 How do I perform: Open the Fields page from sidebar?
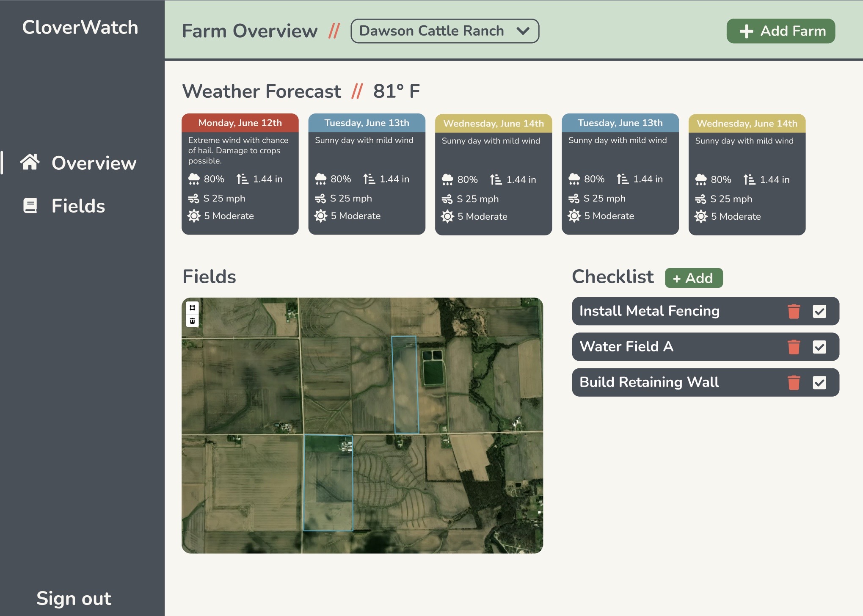coord(78,206)
